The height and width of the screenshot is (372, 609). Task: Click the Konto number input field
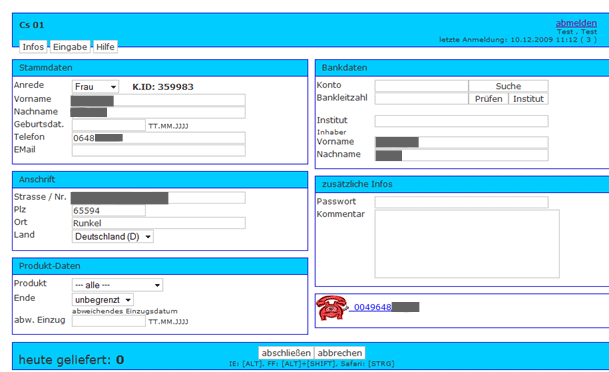click(x=421, y=86)
